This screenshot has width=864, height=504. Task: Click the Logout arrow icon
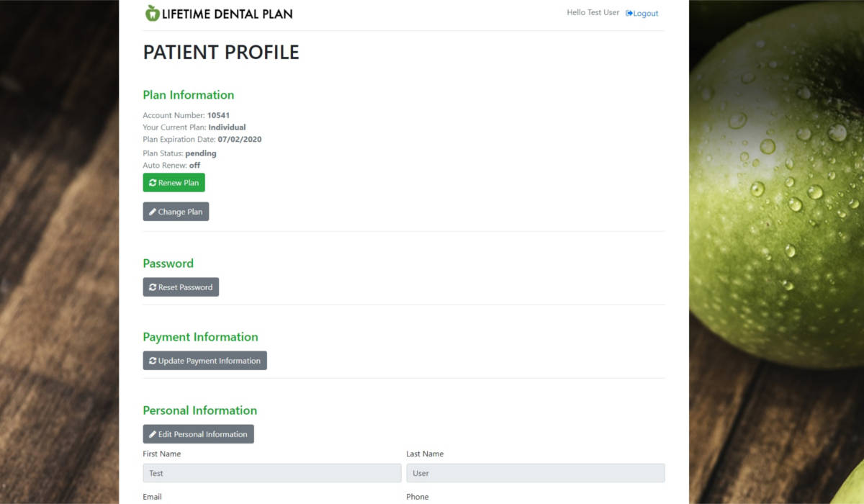click(x=629, y=14)
